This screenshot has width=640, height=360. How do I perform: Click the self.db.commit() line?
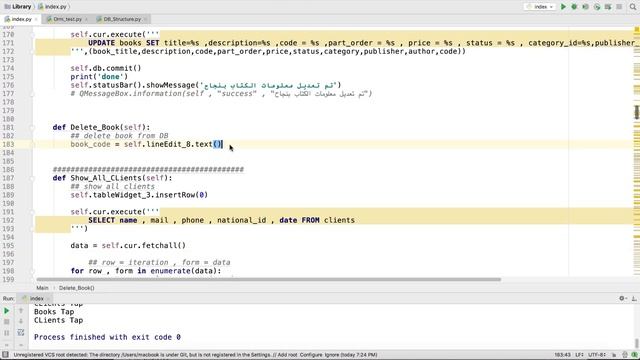click(x=106, y=68)
